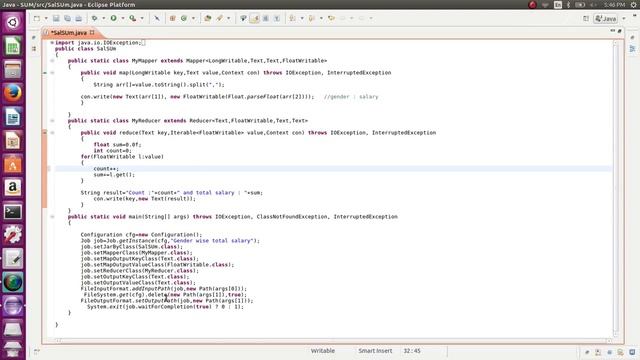Click the Writable status bar entry
Image resolution: width=640 pixels, height=360 pixels.
click(x=322, y=351)
